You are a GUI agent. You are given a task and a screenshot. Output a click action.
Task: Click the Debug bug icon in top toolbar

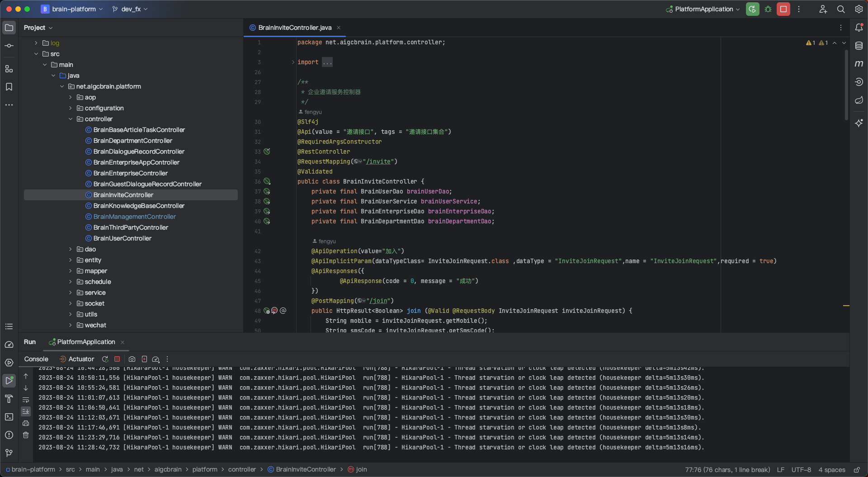pos(768,9)
